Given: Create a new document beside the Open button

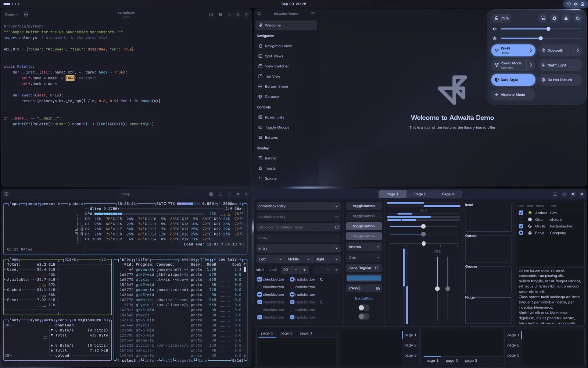Looking at the screenshot, I should 26,14.
